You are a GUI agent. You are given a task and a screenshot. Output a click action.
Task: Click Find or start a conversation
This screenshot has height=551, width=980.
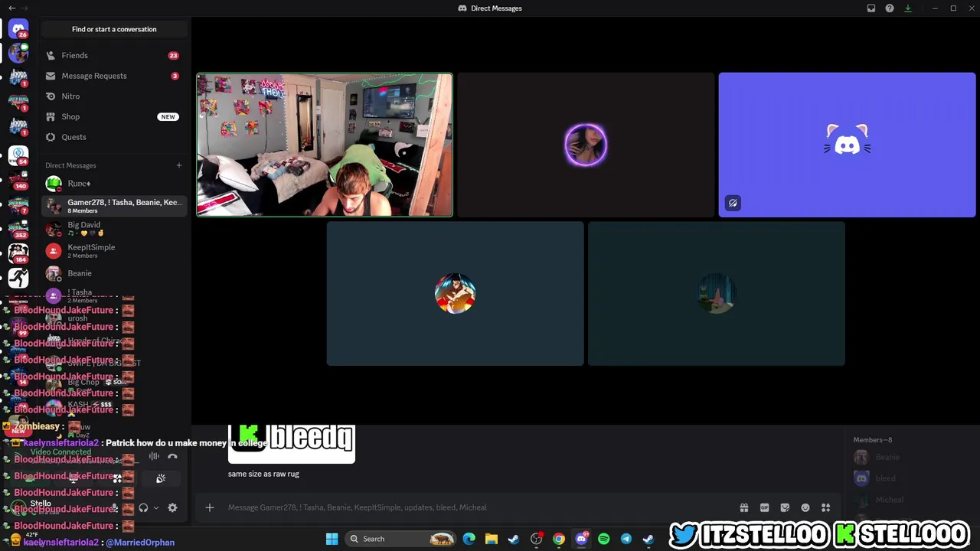[114, 29]
